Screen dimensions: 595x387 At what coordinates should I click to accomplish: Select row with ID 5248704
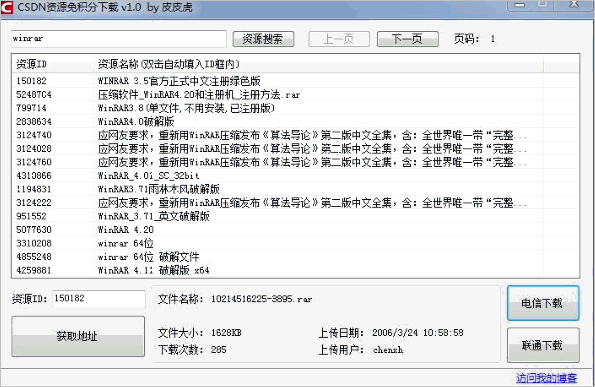(x=296, y=94)
